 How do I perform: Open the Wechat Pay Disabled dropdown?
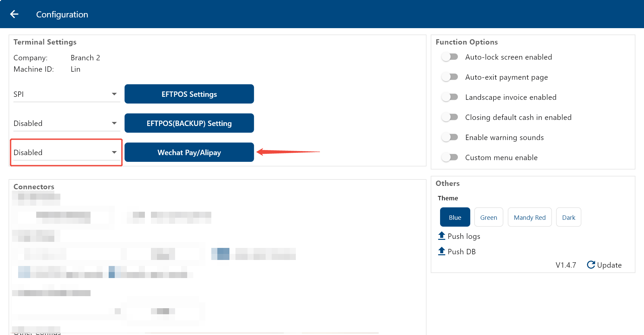[x=66, y=152]
